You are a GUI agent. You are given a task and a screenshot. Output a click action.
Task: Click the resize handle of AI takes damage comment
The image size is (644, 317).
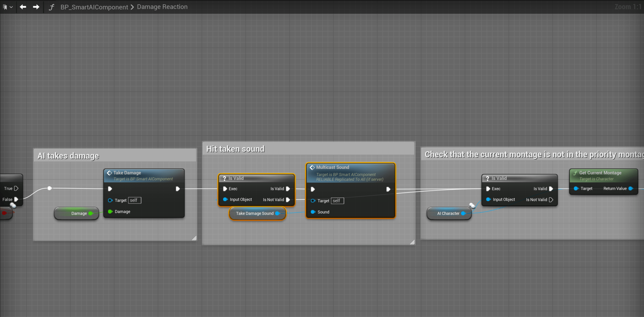coord(194,238)
